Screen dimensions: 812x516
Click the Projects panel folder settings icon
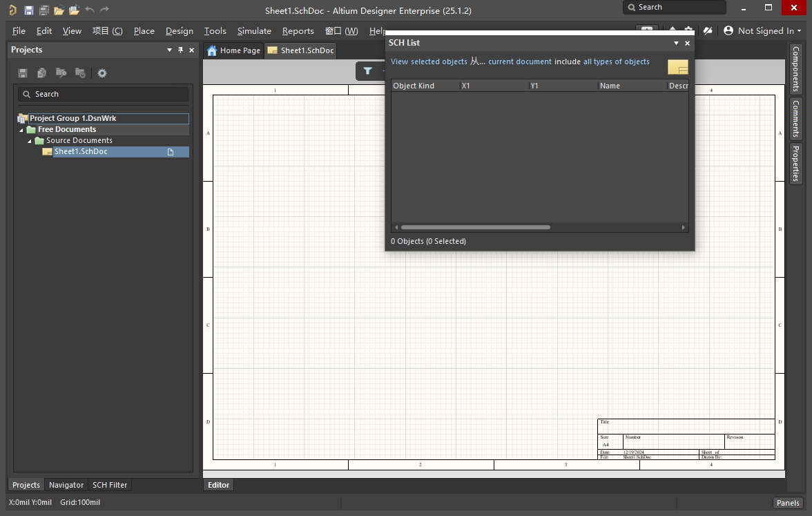point(80,73)
